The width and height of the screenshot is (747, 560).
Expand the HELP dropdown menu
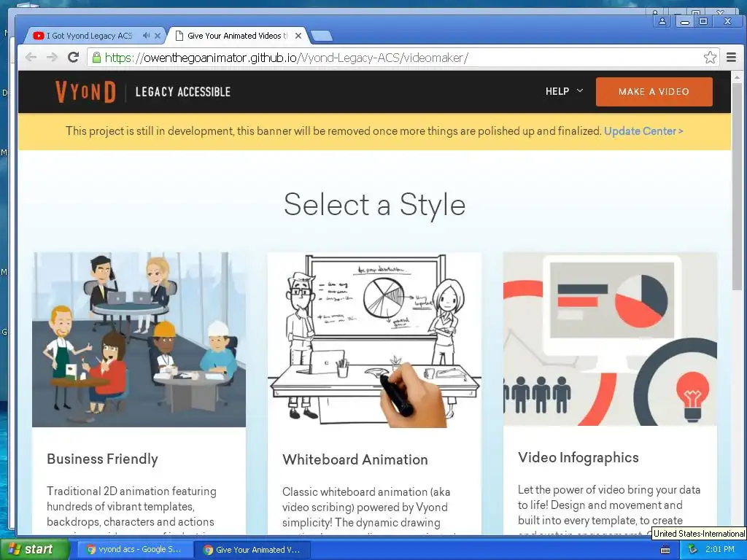pyautogui.click(x=564, y=91)
